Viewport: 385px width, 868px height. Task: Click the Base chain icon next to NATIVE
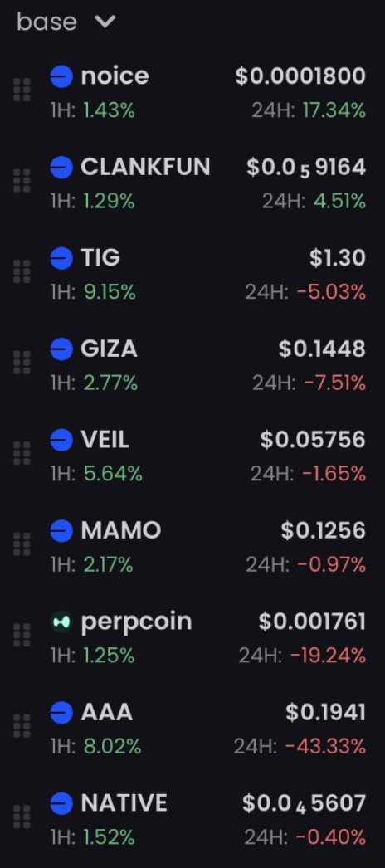pyautogui.click(x=61, y=803)
